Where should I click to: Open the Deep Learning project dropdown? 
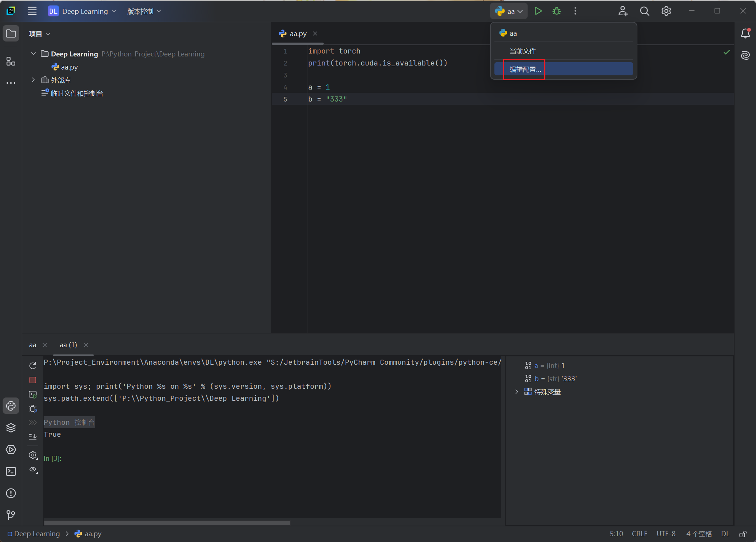tap(82, 11)
